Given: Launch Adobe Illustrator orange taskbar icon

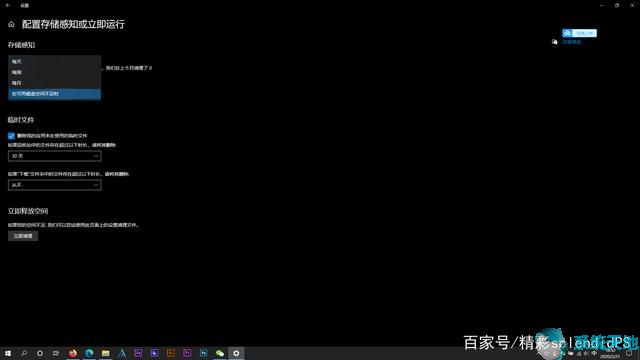Looking at the screenshot, I should (x=171, y=353).
